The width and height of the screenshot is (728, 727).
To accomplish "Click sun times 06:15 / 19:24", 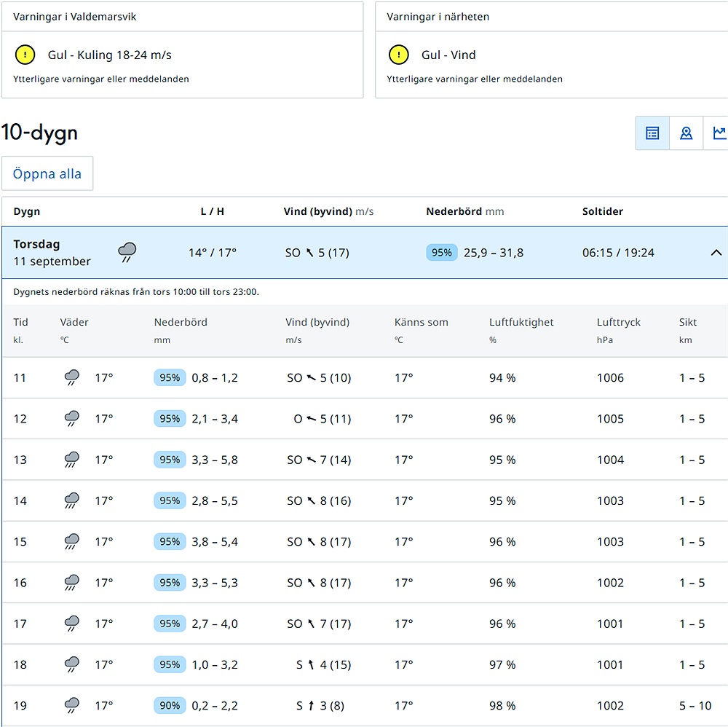I will (618, 253).
